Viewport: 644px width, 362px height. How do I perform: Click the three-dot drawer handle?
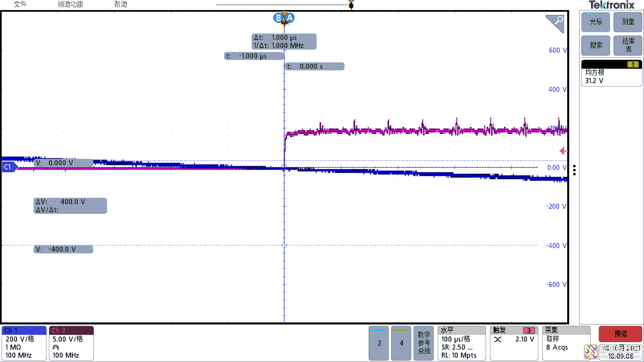[x=575, y=170]
